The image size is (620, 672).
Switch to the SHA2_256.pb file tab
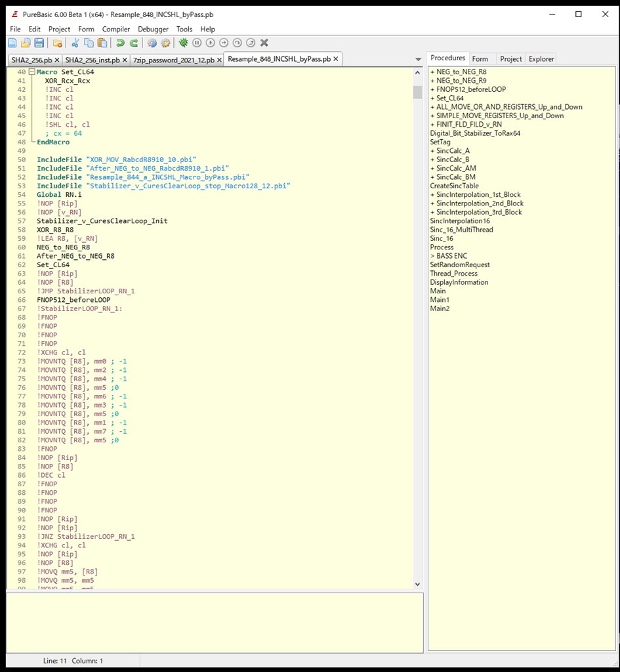31,60
